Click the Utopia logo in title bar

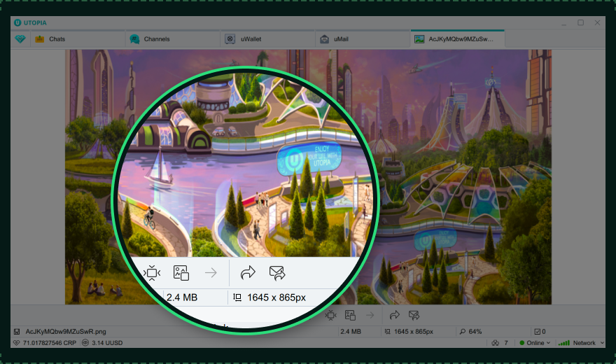click(x=30, y=23)
